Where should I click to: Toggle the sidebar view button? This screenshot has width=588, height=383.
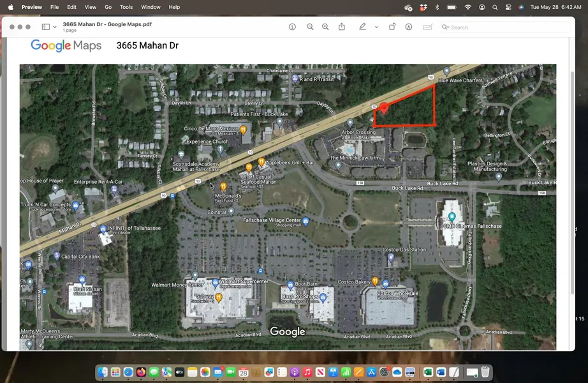45,27
